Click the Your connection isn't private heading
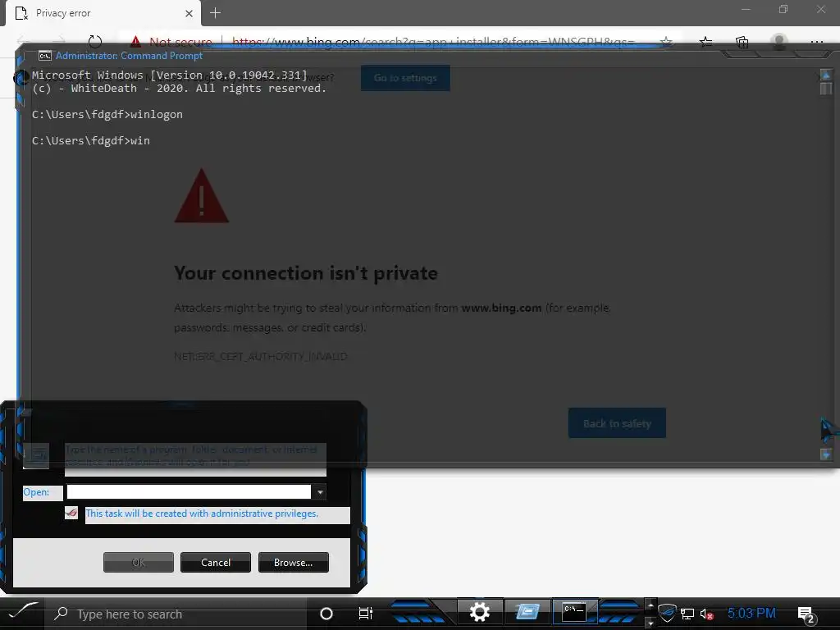 tap(306, 273)
